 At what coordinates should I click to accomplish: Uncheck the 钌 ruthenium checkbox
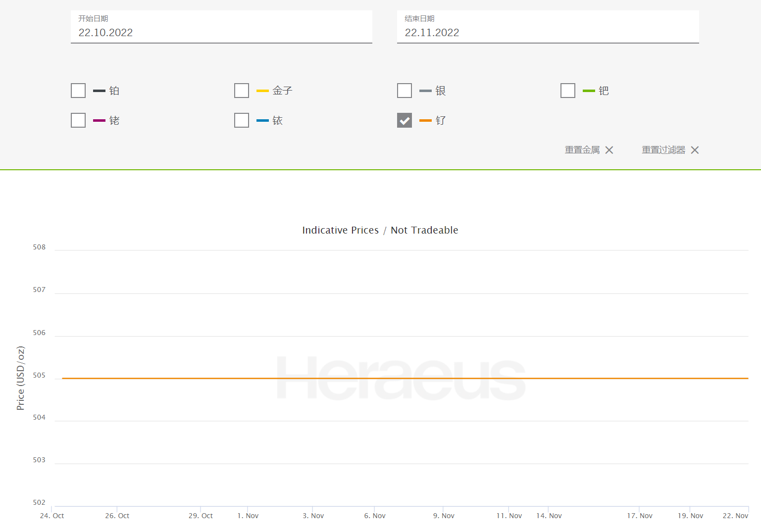[x=405, y=120]
